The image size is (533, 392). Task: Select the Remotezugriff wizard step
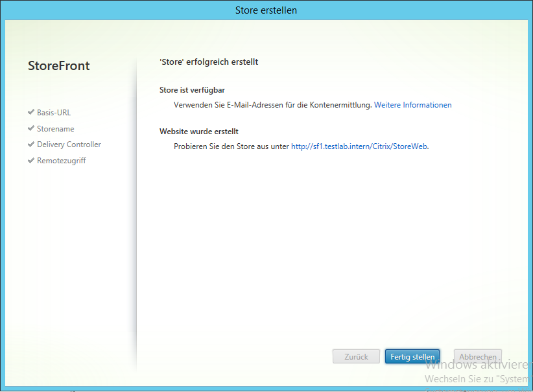tap(62, 161)
